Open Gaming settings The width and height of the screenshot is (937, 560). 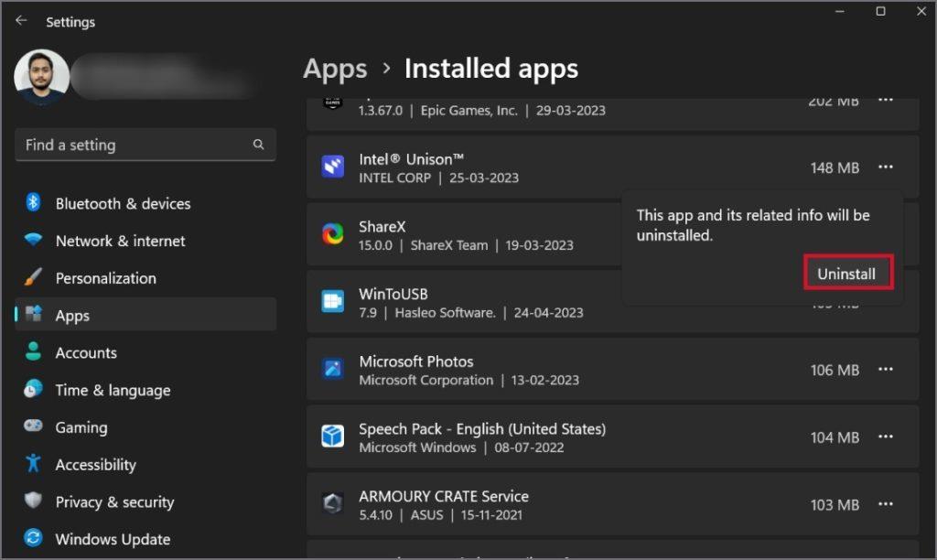pyautogui.click(x=145, y=427)
